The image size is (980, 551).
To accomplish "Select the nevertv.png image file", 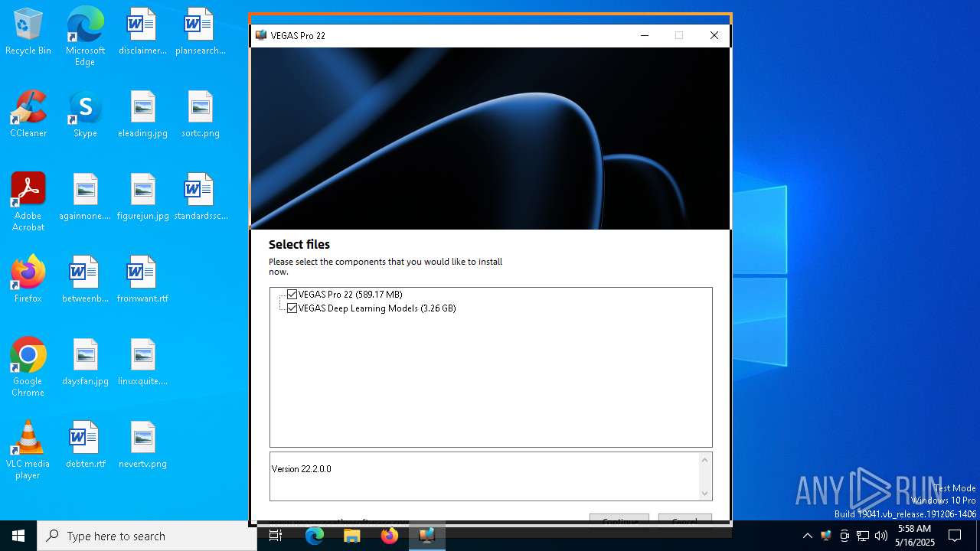I will tap(142, 445).
